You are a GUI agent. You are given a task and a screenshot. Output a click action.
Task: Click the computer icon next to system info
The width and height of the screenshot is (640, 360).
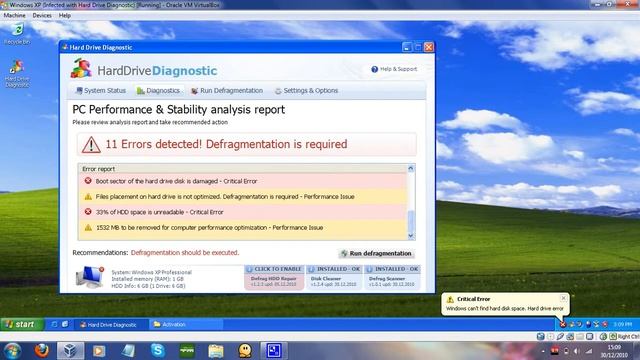pyautogui.click(x=90, y=278)
